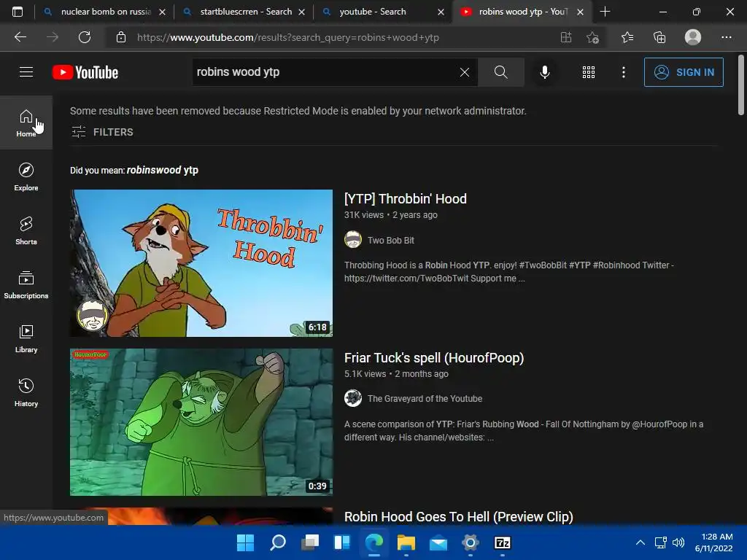Open Shorts in the sidebar
This screenshot has height=560, width=747.
pos(26,230)
